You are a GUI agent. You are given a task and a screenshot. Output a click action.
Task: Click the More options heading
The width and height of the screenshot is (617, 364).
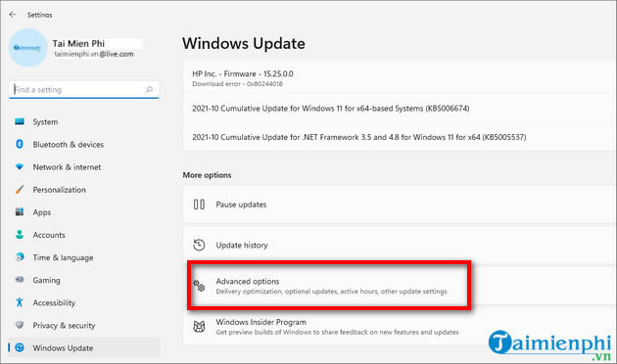(207, 175)
